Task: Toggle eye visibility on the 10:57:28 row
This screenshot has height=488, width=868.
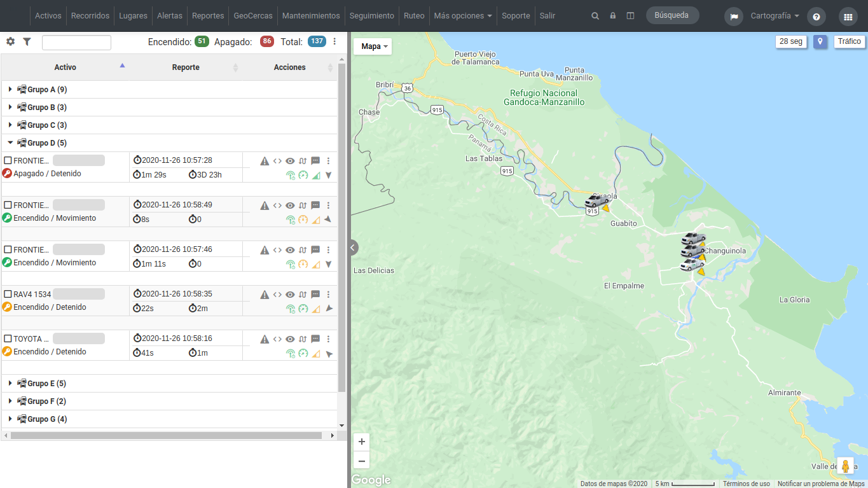Action: (x=290, y=161)
